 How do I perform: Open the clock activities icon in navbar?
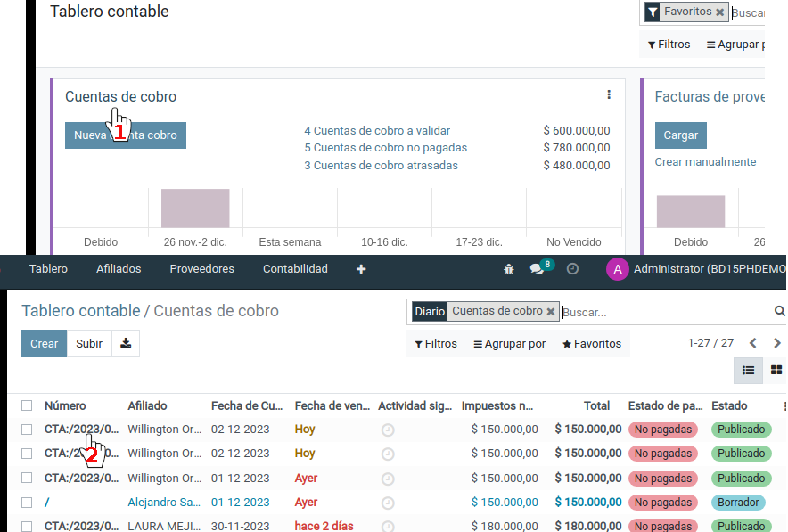(573, 269)
